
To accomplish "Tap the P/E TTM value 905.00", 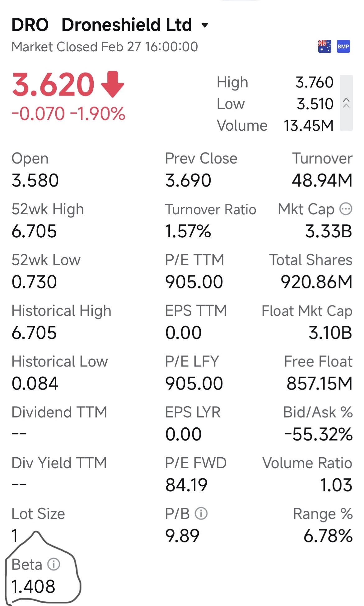I will (194, 282).
